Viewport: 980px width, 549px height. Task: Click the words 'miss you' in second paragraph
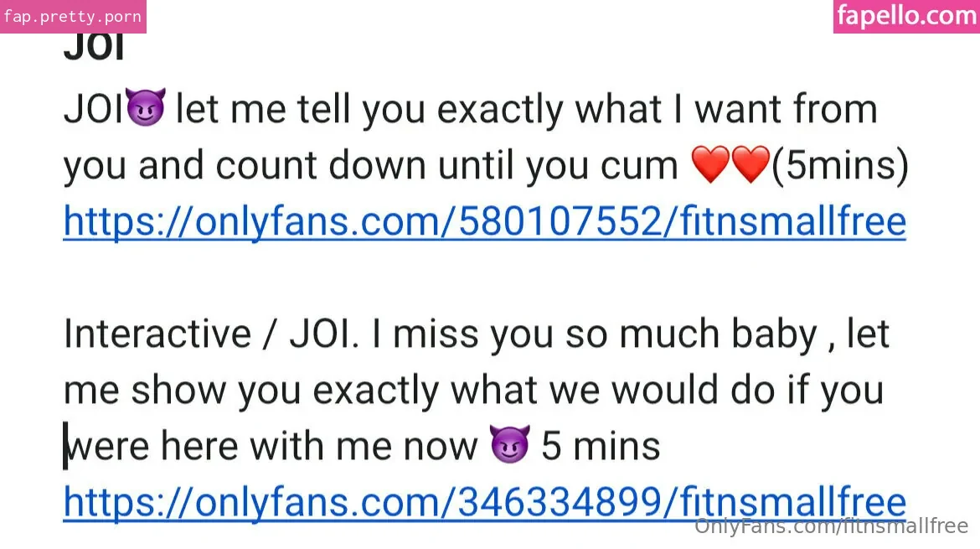(x=473, y=335)
